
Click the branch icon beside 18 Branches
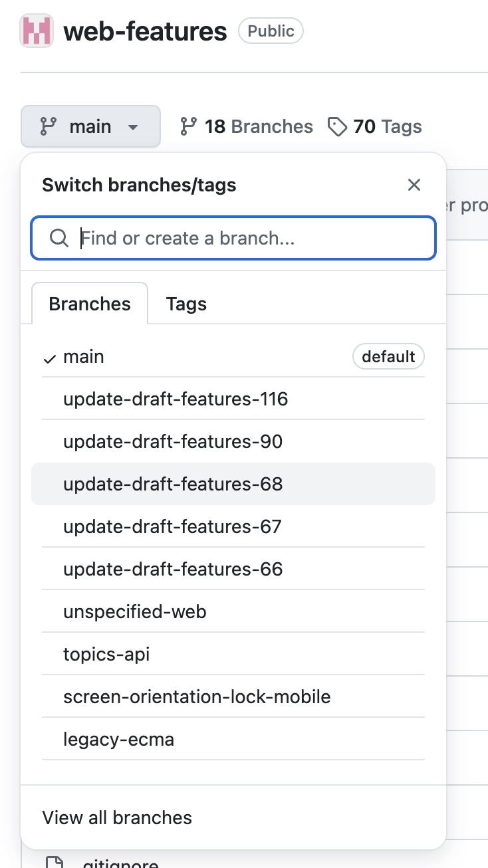(189, 126)
